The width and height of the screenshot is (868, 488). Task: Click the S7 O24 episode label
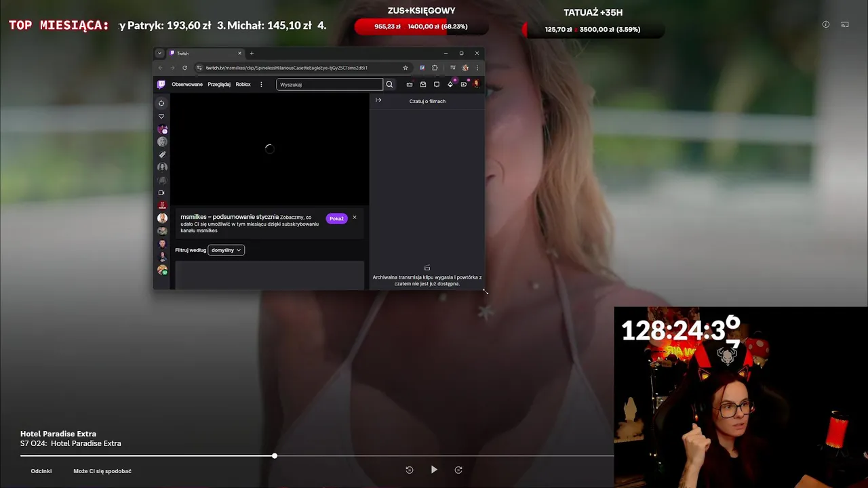[71, 443]
